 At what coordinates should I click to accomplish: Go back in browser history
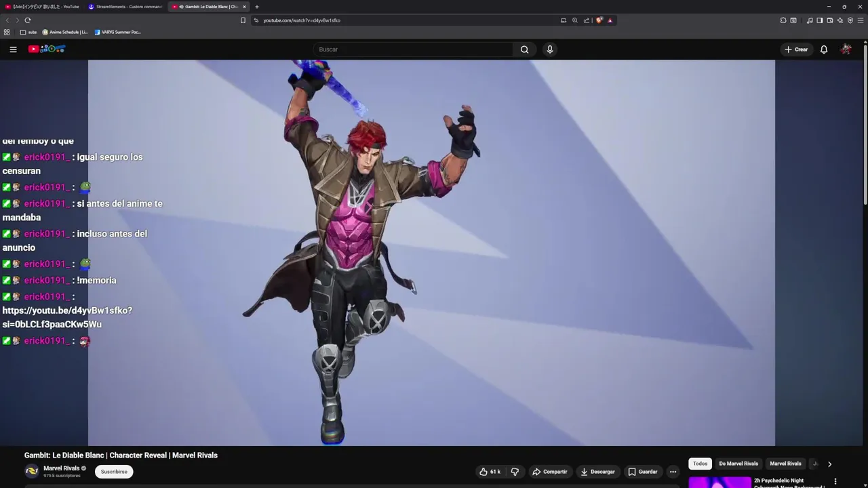7,20
